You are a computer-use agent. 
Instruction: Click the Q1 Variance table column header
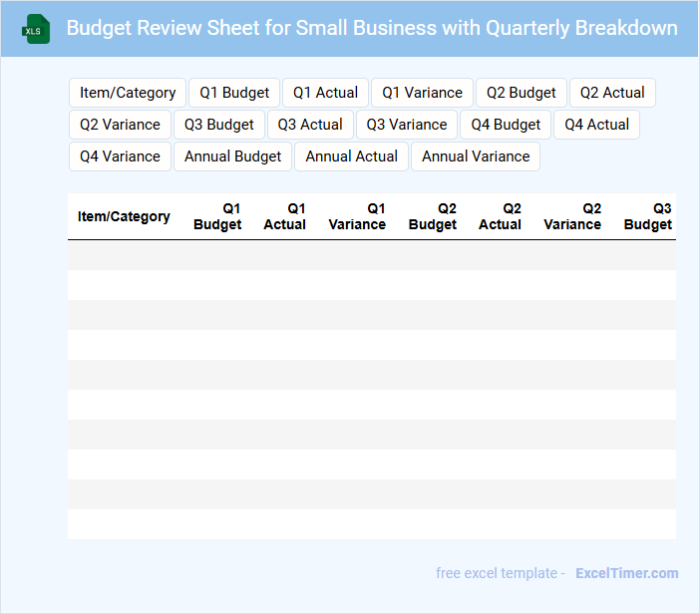[x=357, y=216]
